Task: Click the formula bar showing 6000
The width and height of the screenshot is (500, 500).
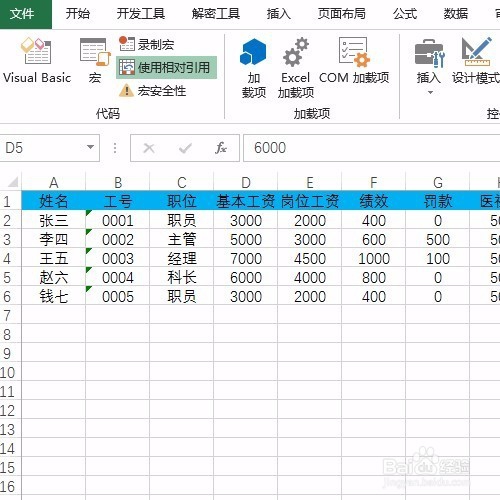Action: click(372, 148)
